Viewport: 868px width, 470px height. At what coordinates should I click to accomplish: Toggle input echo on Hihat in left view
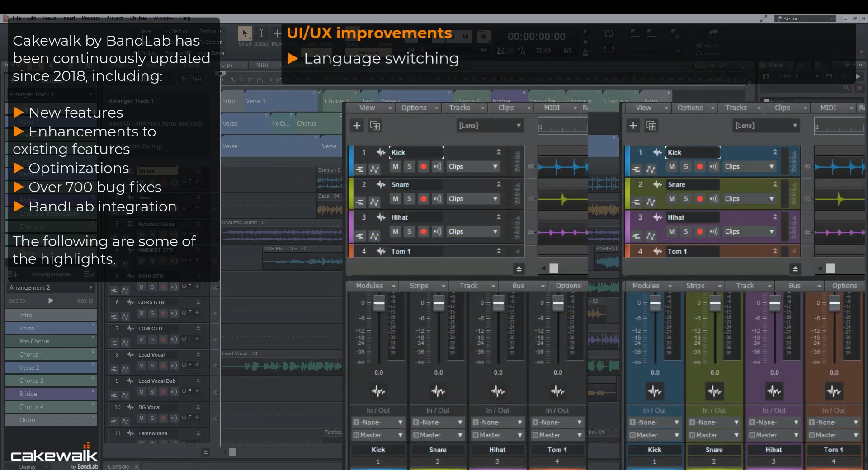click(x=437, y=231)
